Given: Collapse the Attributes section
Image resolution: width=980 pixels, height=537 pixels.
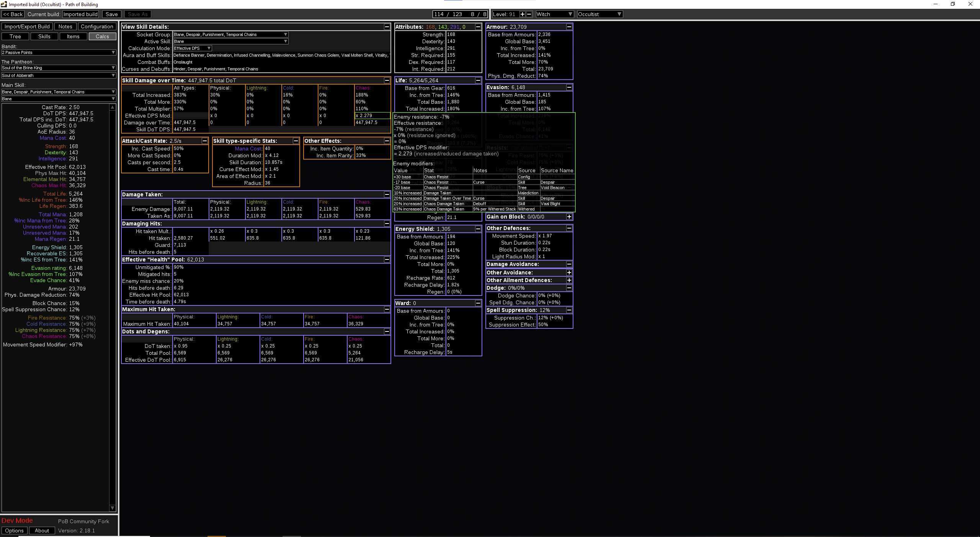Looking at the screenshot, I should (478, 27).
